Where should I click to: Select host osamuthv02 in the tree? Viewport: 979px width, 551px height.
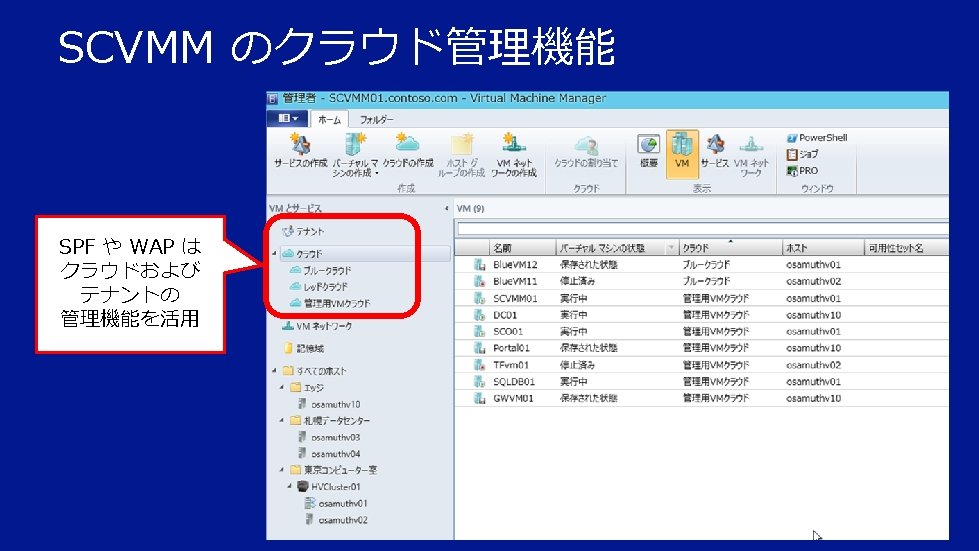(x=336, y=520)
